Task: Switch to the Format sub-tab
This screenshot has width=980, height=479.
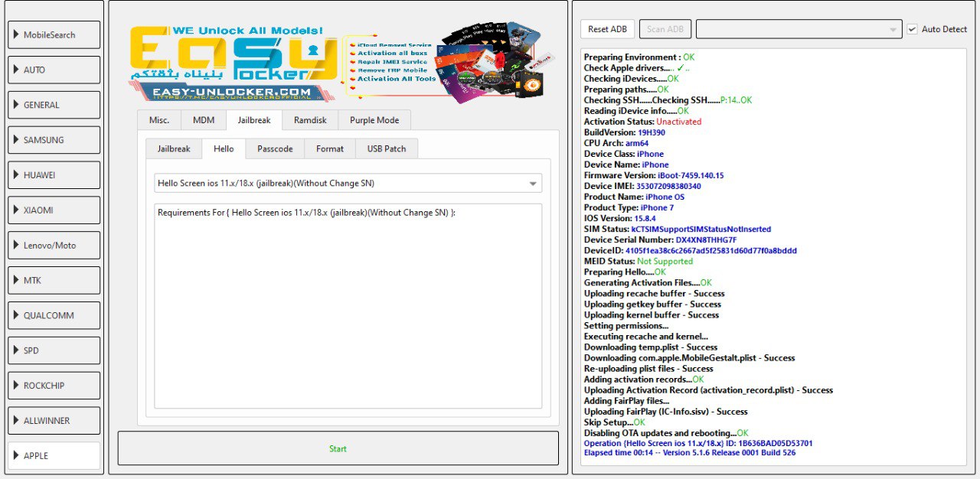Action: pyautogui.click(x=330, y=148)
